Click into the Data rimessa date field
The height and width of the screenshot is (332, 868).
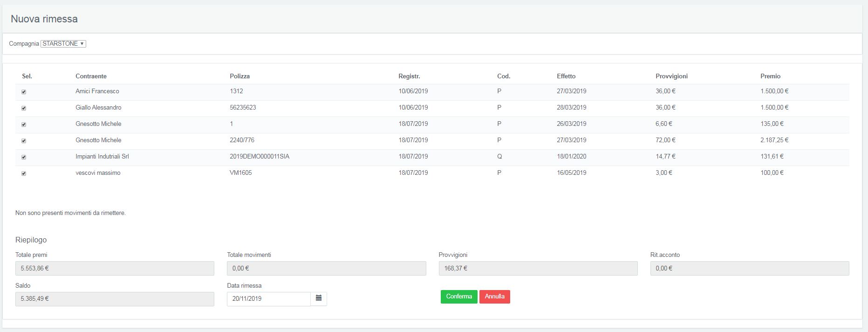tap(269, 299)
